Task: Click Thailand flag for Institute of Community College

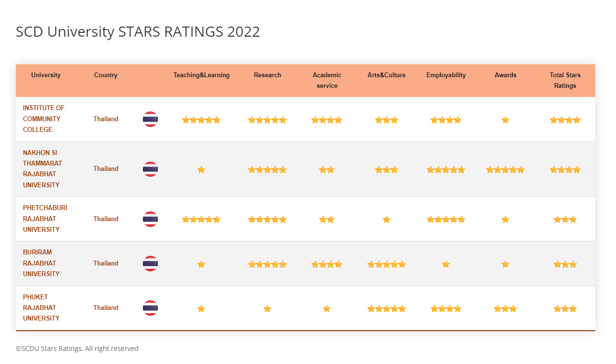Action: pyautogui.click(x=150, y=119)
